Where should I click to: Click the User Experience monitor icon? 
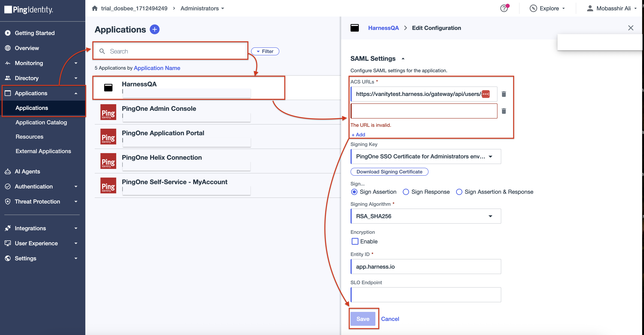pyautogui.click(x=8, y=243)
